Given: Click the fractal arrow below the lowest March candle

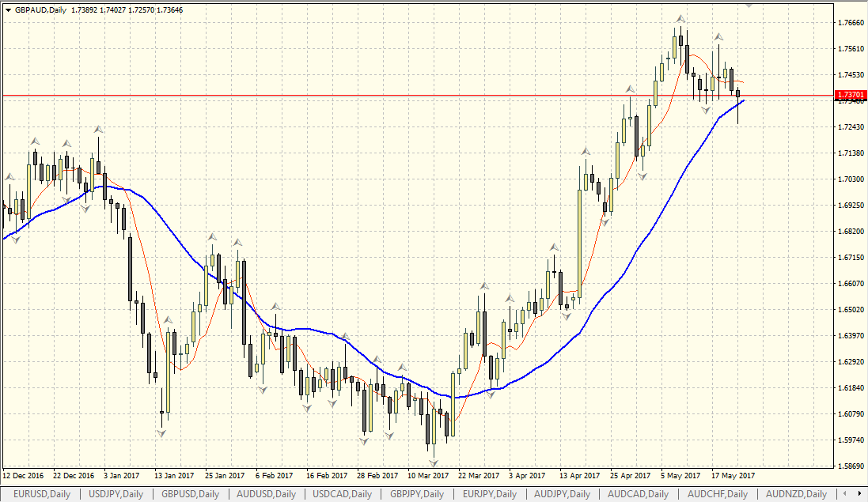Looking at the screenshot, I should tap(434, 462).
